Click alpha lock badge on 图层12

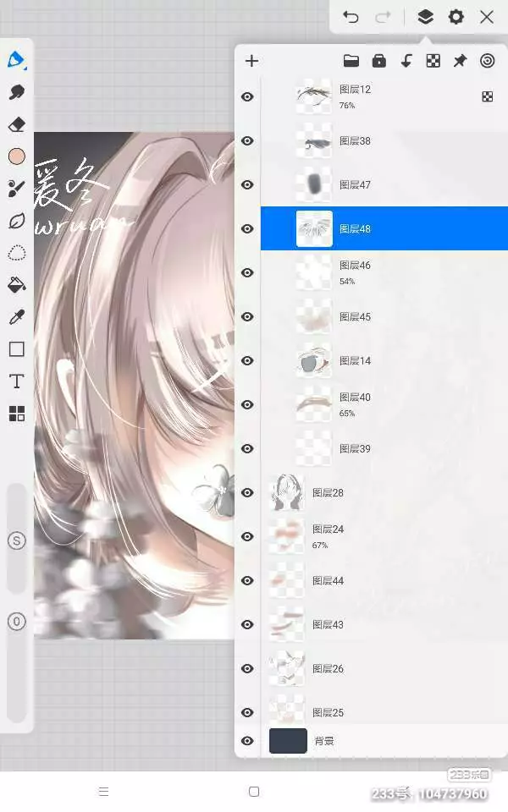coord(488,96)
